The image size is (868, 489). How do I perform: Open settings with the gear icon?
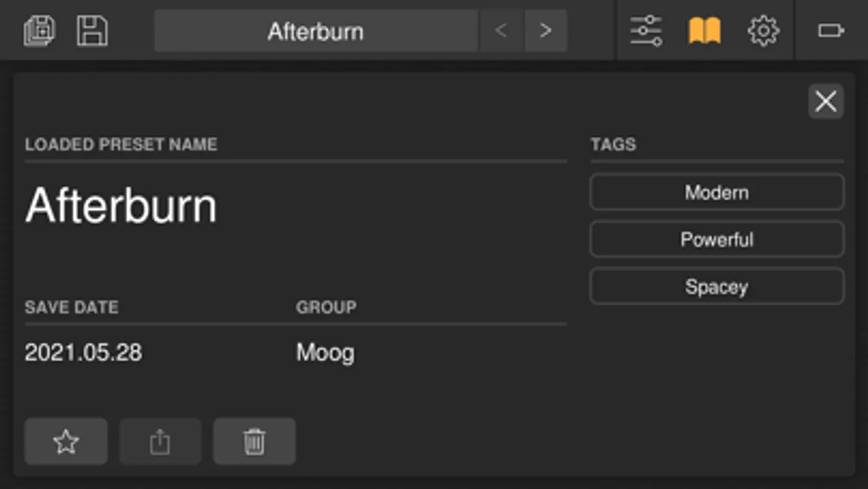[x=763, y=30]
